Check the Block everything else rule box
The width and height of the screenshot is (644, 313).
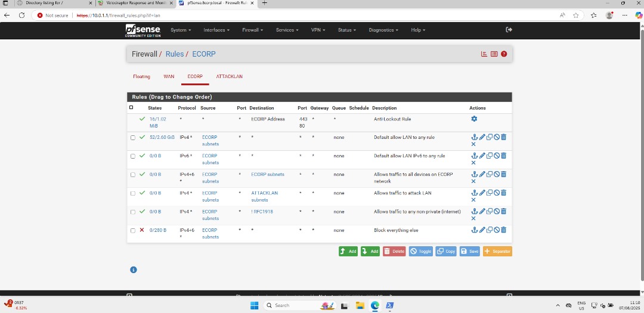tap(132, 231)
